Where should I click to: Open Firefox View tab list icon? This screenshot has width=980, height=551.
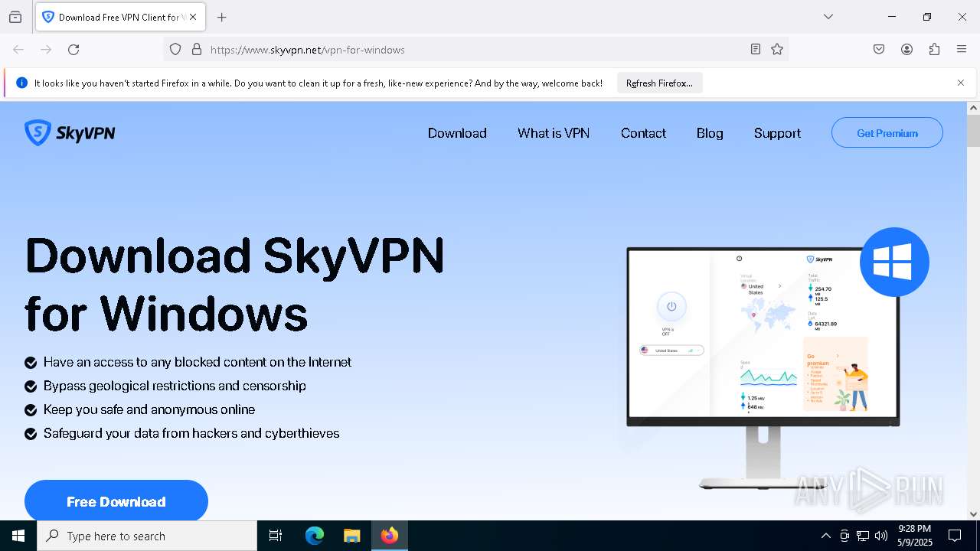coord(15,17)
